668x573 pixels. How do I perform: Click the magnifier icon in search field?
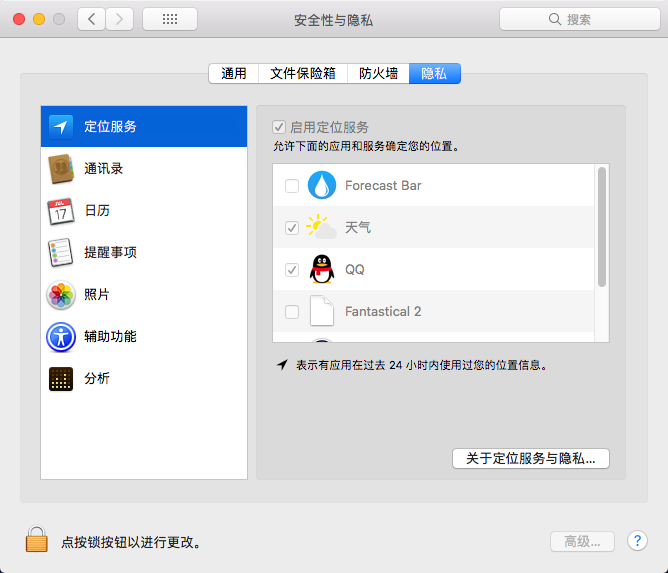click(x=554, y=19)
